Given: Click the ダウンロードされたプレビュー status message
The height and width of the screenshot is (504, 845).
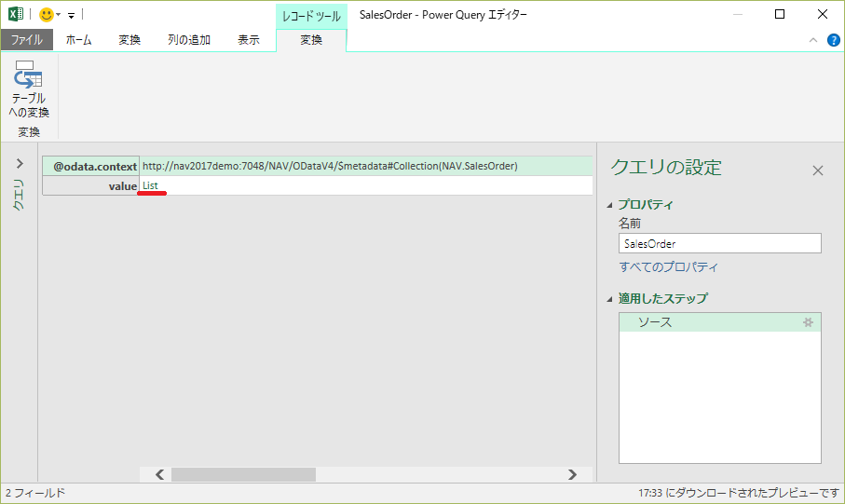Looking at the screenshot, I should 739,493.
